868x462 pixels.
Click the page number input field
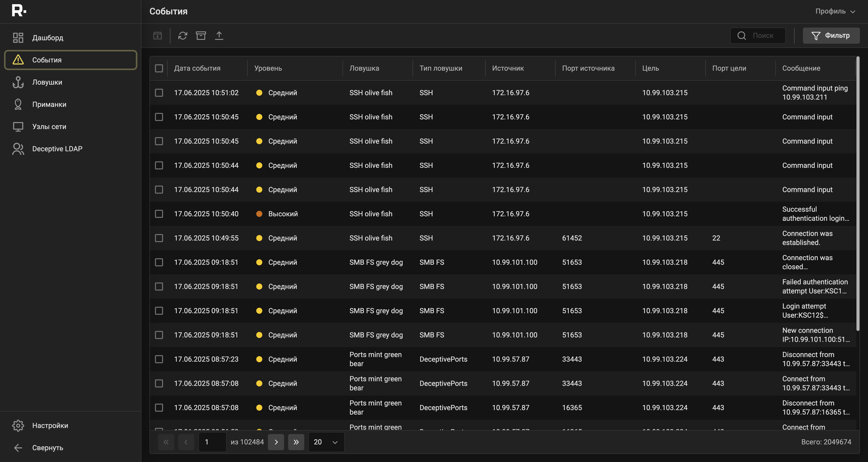point(212,442)
